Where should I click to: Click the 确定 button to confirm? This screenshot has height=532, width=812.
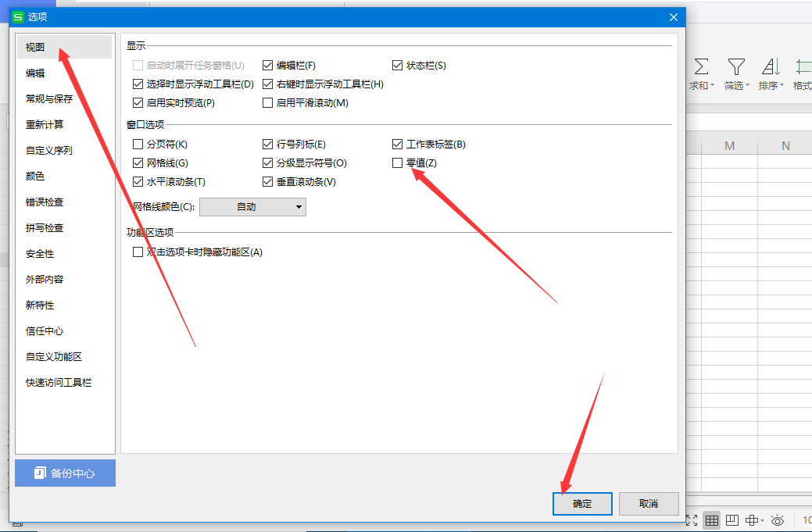[x=582, y=504]
